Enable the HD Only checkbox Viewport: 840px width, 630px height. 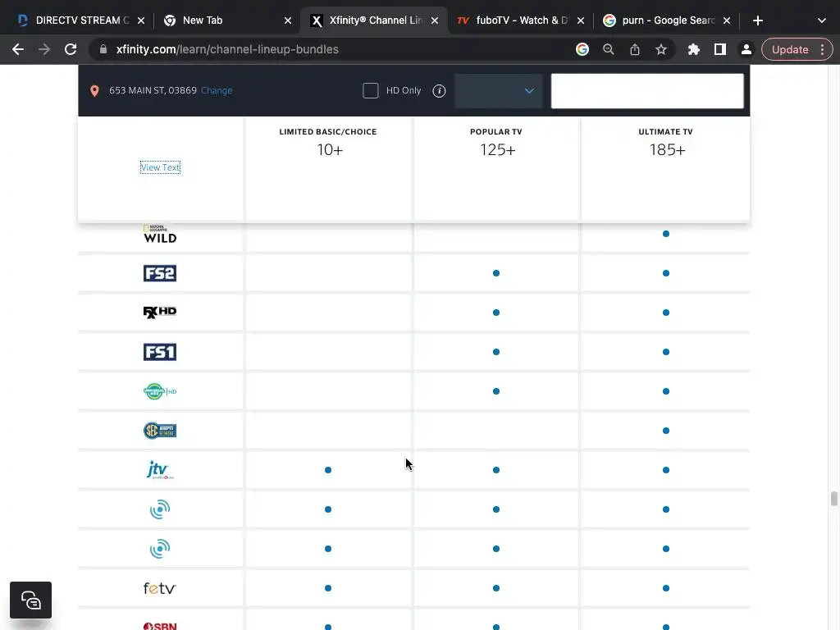coord(371,91)
